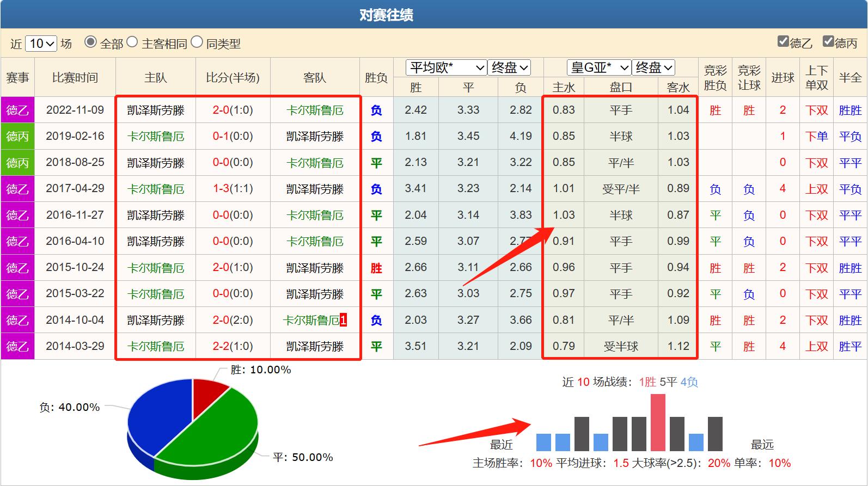Click the 平 result in 2018-08-25 row
Viewport: 868px width, 486px height.
(x=376, y=163)
